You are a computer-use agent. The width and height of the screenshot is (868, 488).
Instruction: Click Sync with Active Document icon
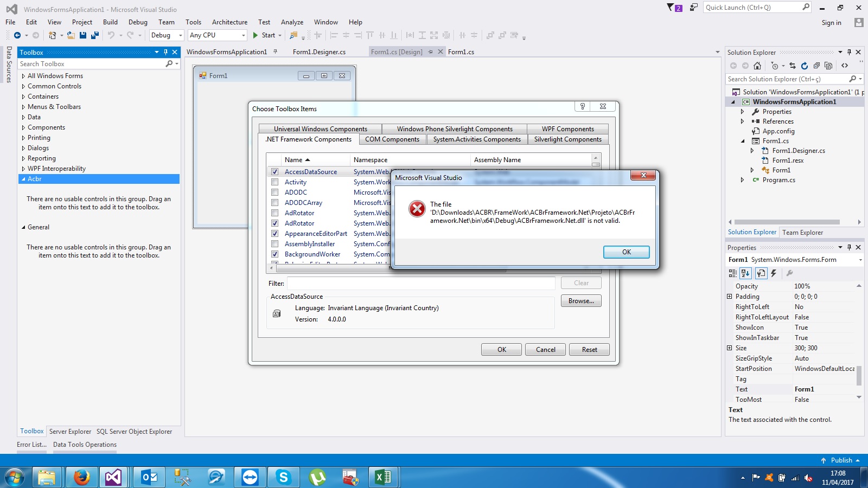coord(793,66)
